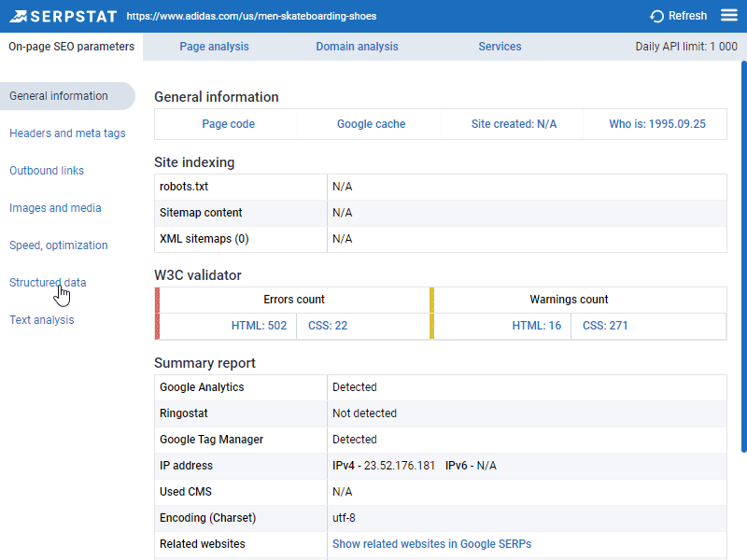Open CSS: 22 errors link

point(328,326)
